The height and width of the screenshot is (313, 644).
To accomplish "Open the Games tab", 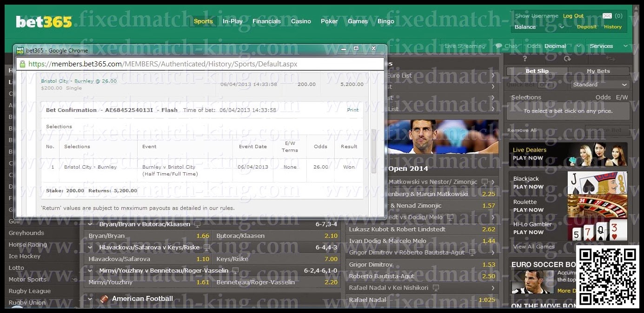I will pyautogui.click(x=358, y=21).
